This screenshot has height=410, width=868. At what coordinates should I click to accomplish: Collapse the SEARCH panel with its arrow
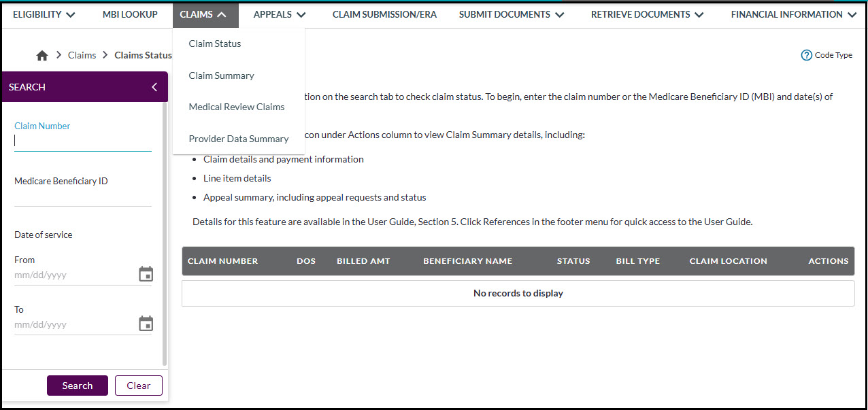pyautogui.click(x=153, y=86)
